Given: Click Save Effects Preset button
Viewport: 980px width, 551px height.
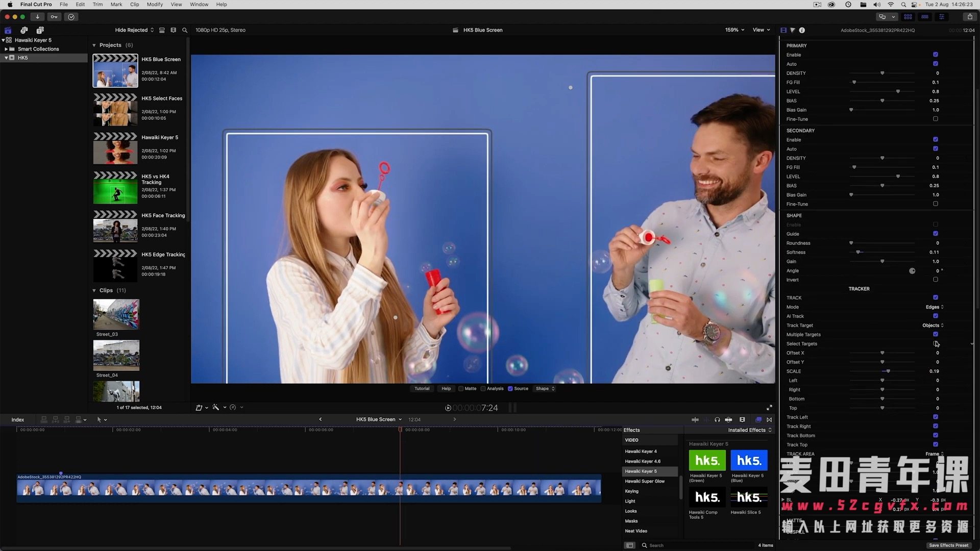Looking at the screenshot, I should 948,545.
